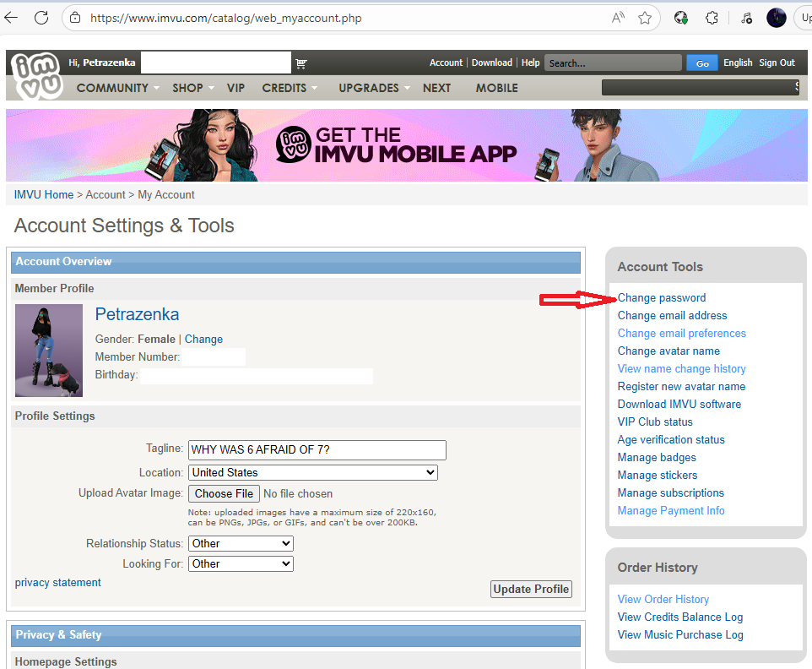Viewport: 812px width, 669px height.
Task: Open View Credits Balance Log link
Action: (x=680, y=617)
